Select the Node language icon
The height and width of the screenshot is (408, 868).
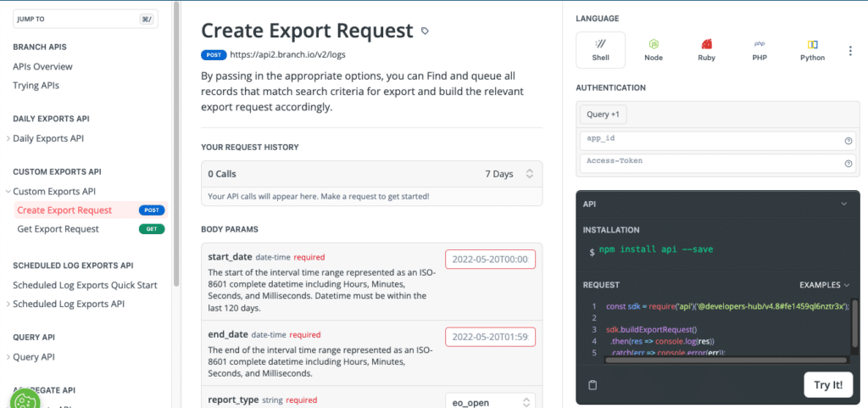pyautogui.click(x=654, y=50)
